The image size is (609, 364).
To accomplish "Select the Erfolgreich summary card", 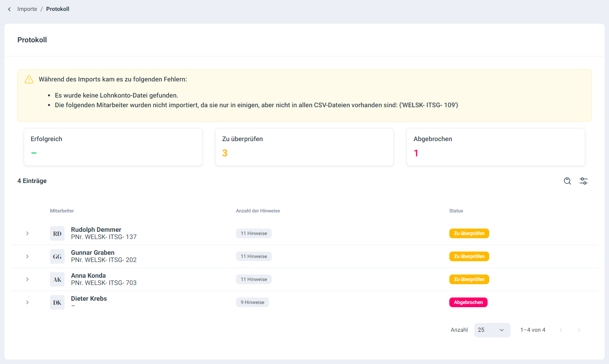I will [x=113, y=147].
